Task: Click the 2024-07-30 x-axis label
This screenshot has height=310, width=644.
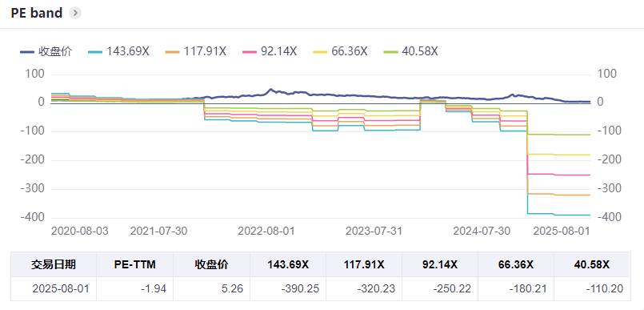Action: click(x=482, y=231)
